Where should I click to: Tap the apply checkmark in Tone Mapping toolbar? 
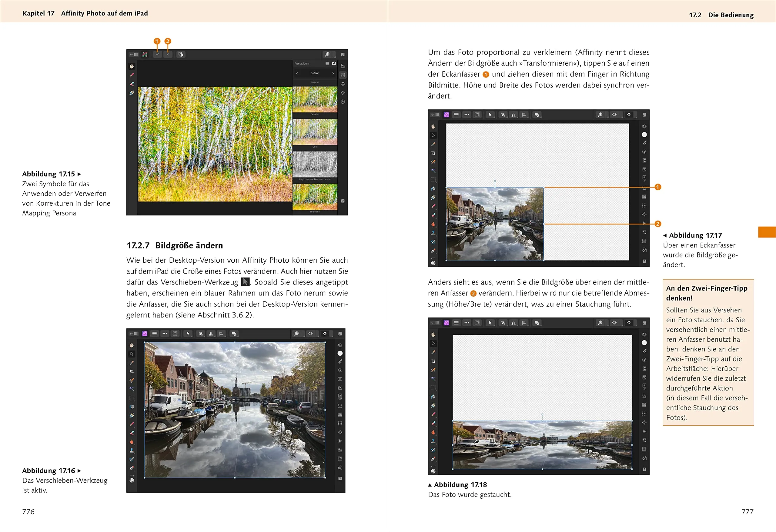[157, 55]
